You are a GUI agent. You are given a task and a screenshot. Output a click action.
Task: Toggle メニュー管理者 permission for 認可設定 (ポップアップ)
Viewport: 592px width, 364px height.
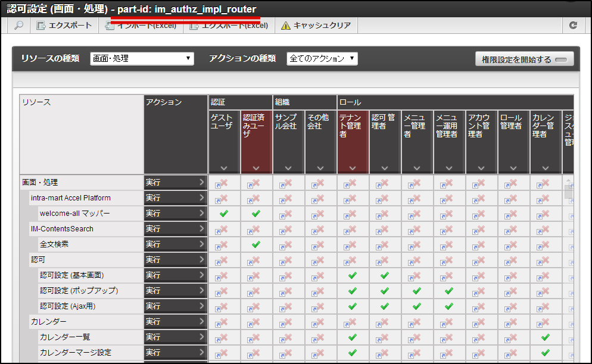pyautogui.click(x=416, y=290)
